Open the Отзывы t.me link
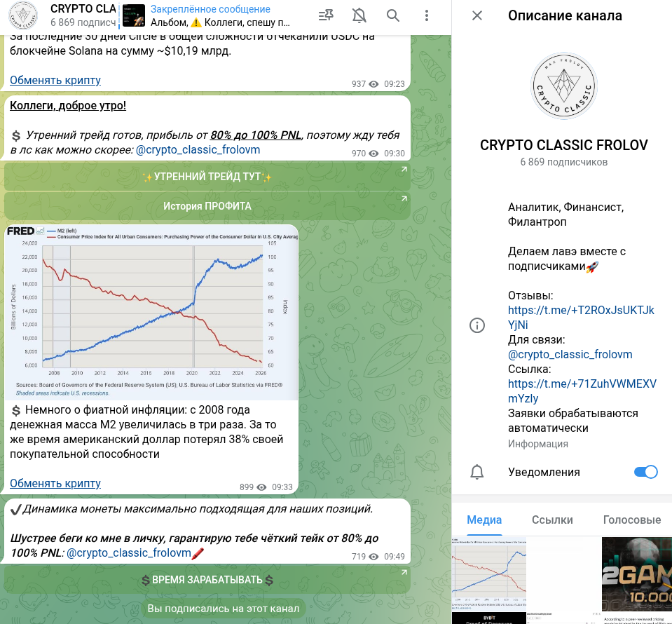 [x=581, y=318]
